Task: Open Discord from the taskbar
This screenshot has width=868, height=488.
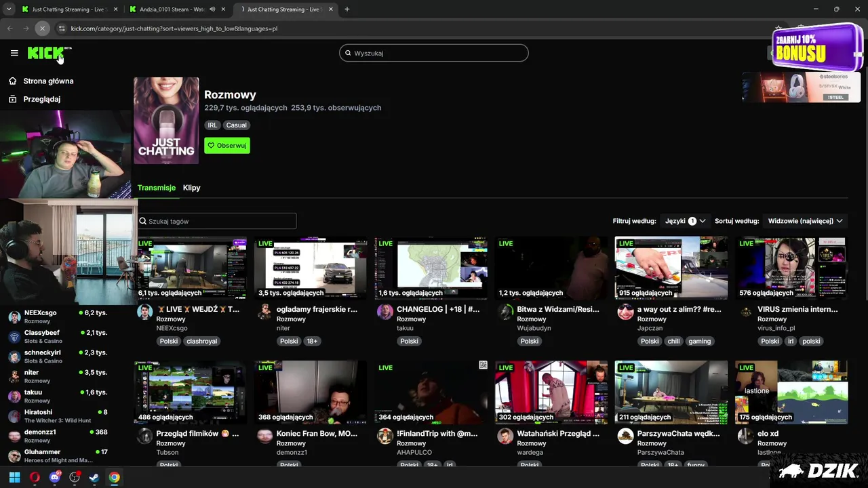Action: tap(54, 477)
